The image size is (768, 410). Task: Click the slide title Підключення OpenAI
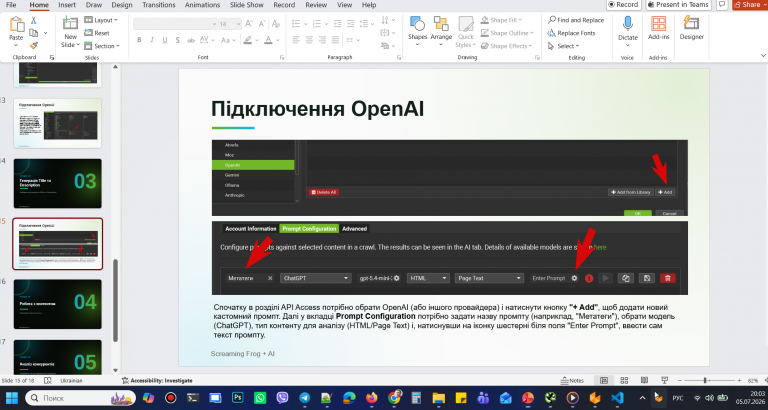[x=317, y=109]
